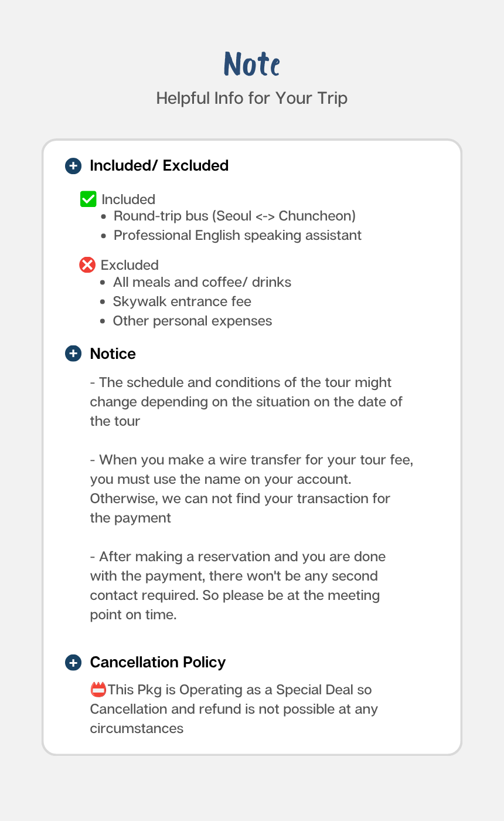Click the Included label text
The height and width of the screenshot is (821, 504).
128,199
